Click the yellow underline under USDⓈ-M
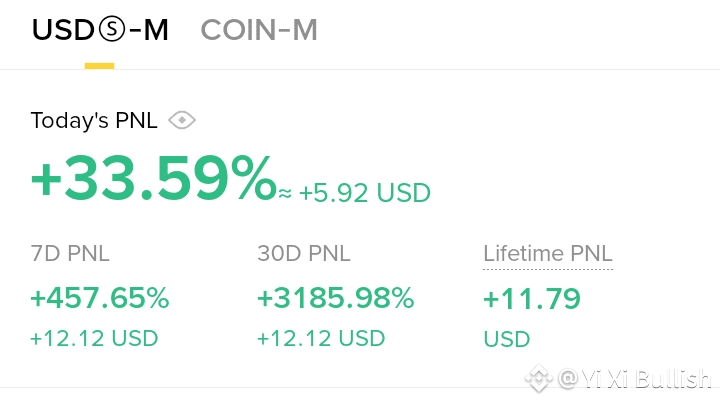Image resolution: width=720 pixels, height=404 pixels. click(99, 66)
